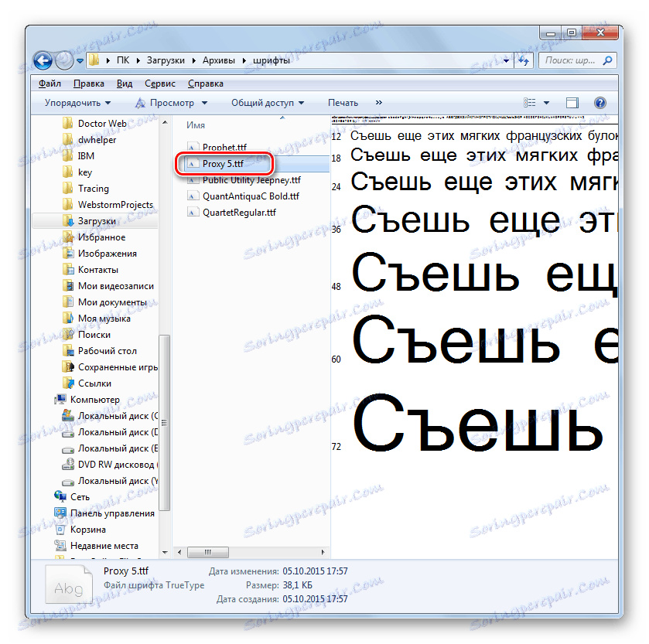Viewport: 649px width, 644px height.
Task: Select the dwhelper folder
Action: [x=97, y=140]
